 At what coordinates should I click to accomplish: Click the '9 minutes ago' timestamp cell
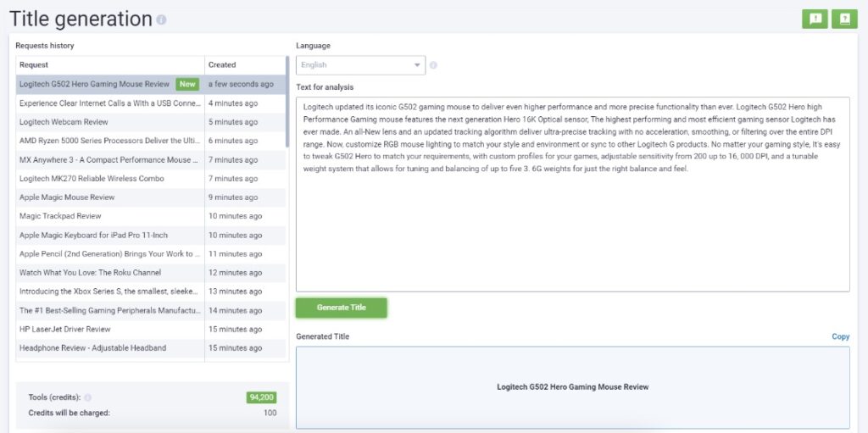pos(245,197)
